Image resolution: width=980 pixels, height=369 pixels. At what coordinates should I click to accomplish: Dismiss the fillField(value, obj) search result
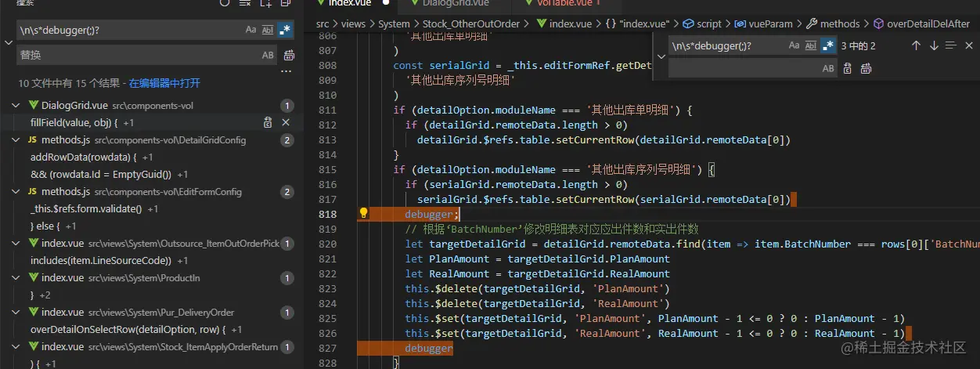(286, 122)
